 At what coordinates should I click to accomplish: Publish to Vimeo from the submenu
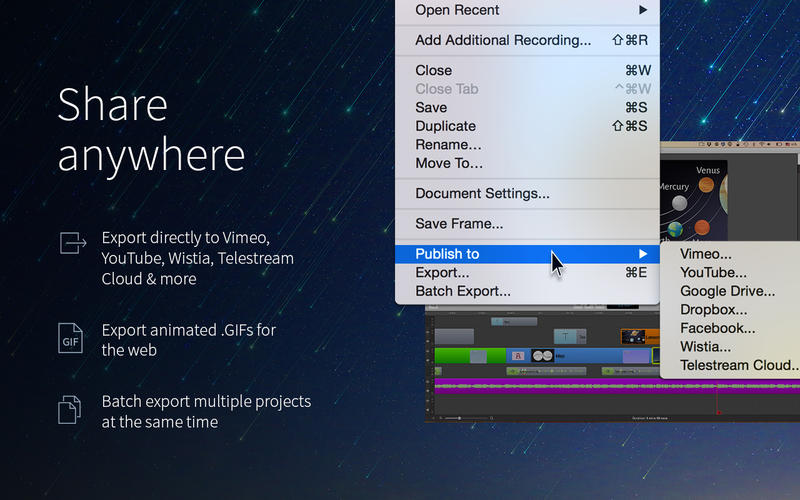point(706,254)
